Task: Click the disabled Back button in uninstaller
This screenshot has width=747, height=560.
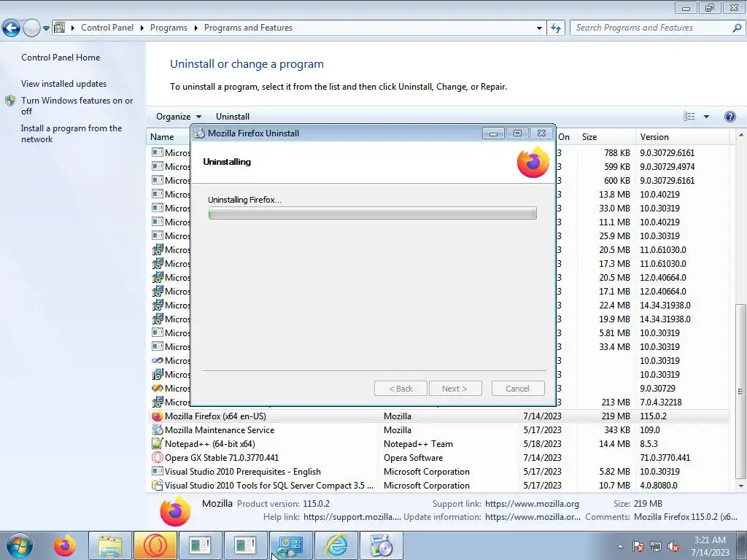Action: click(x=401, y=389)
